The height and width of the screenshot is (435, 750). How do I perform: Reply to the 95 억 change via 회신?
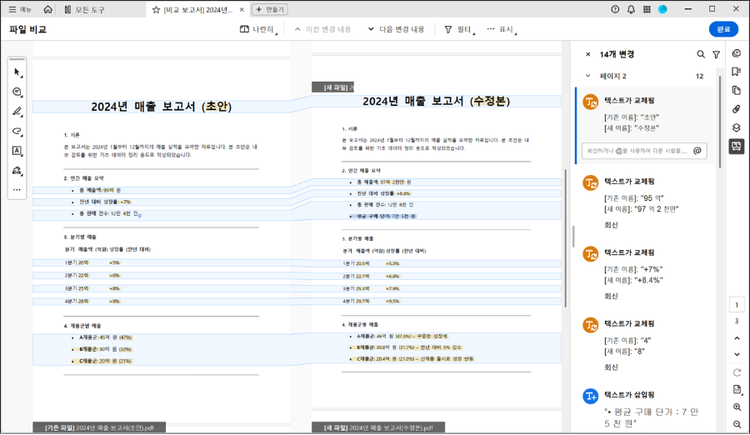pos(611,225)
